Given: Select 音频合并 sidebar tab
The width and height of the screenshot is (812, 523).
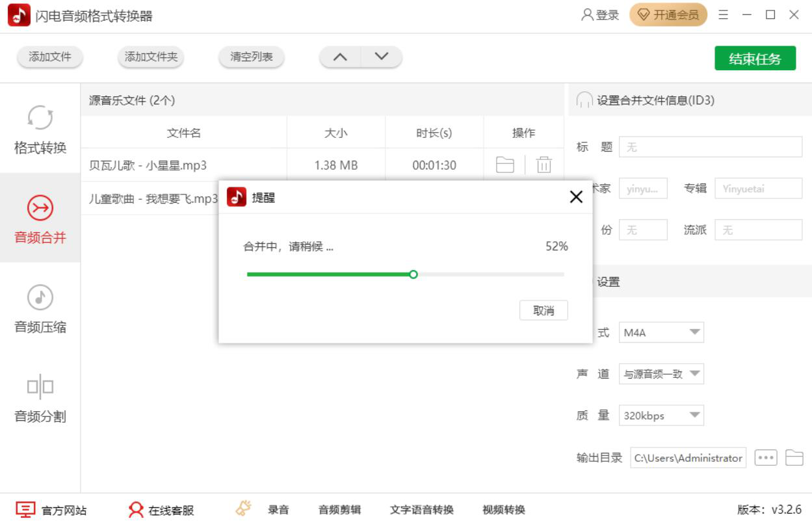Looking at the screenshot, I should [40, 219].
